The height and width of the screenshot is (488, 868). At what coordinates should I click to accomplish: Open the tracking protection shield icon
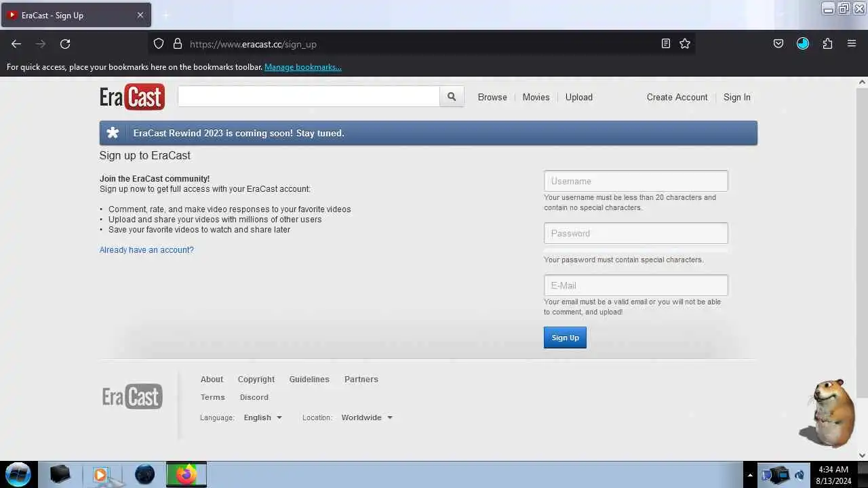(x=159, y=44)
